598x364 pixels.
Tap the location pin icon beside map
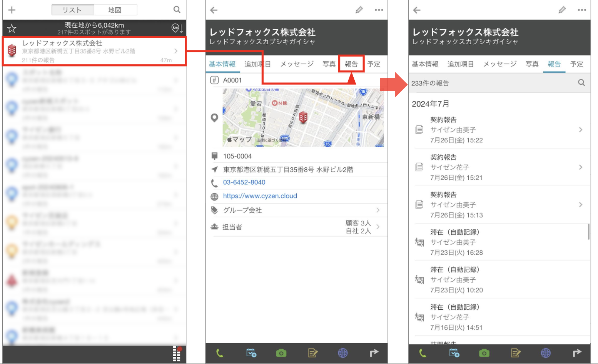[214, 118]
